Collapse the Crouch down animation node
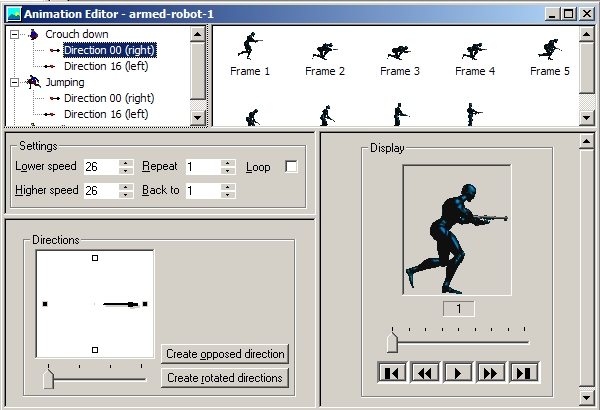Viewport: 600px width, 410px height. click(14, 34)
